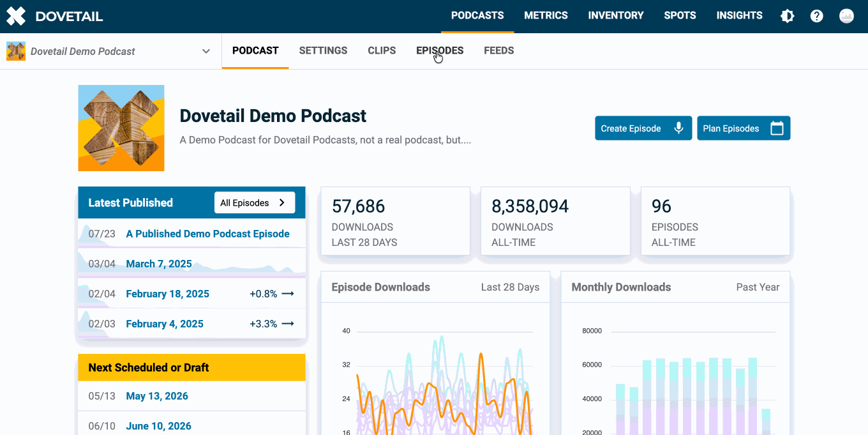Click the +0.8% change value

click(x=263, y=294)
